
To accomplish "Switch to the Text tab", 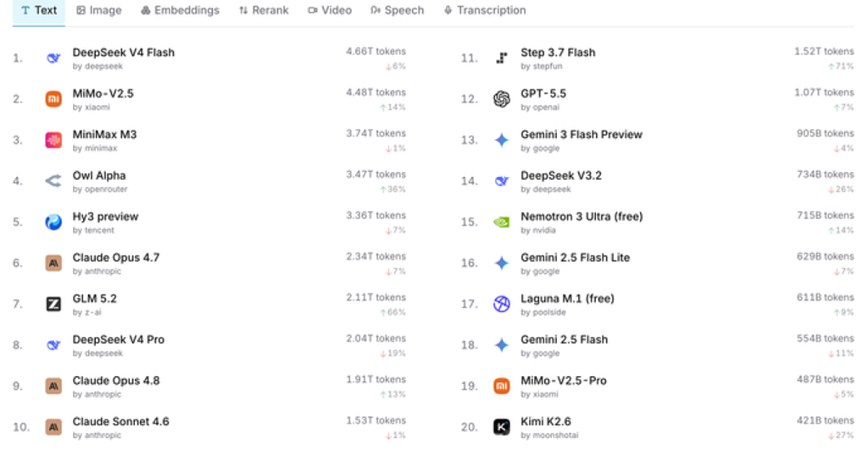I will pos(39,10).
